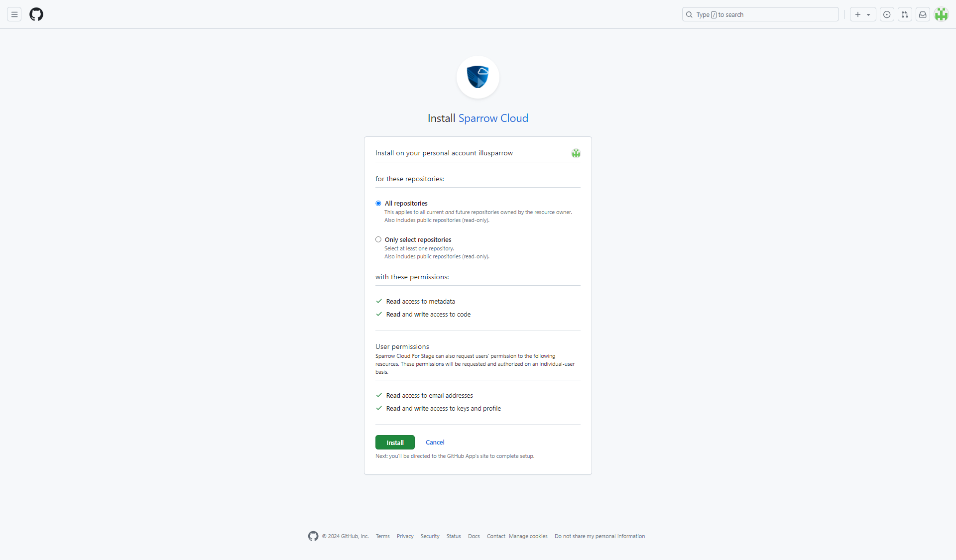Click the GitHub footer logo
Viewport: 956px width, 560px height.
312,537
